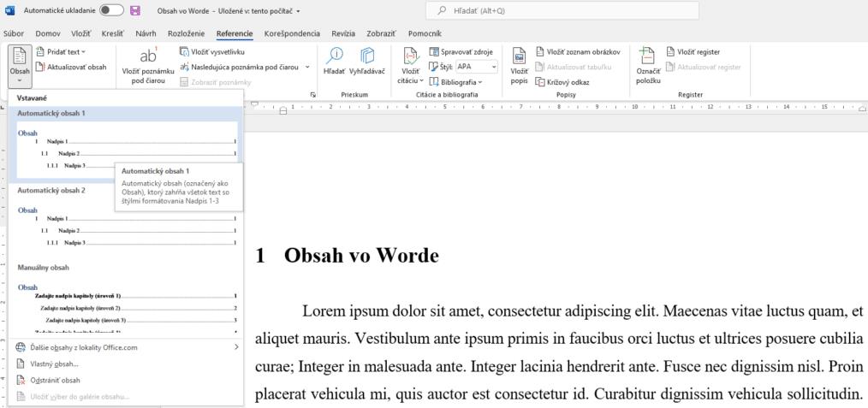Toggle the Automatické ukladanie switch

coord(111,10)
